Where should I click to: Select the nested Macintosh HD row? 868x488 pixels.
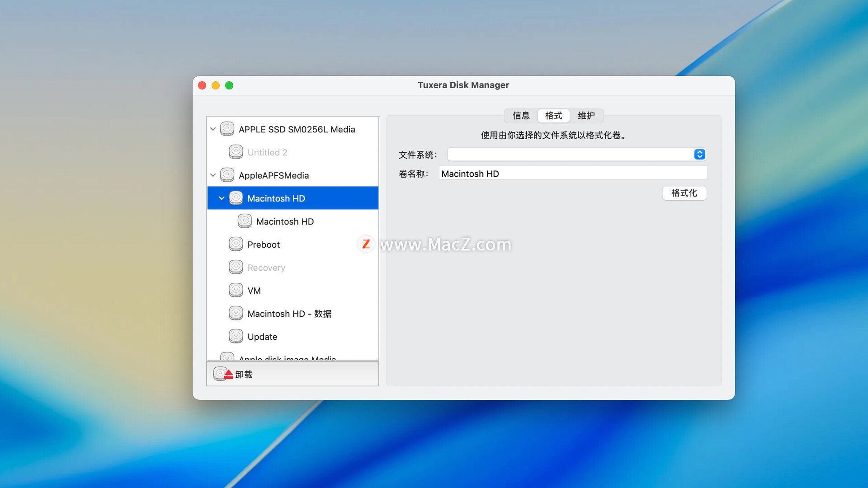coord(292,221)
